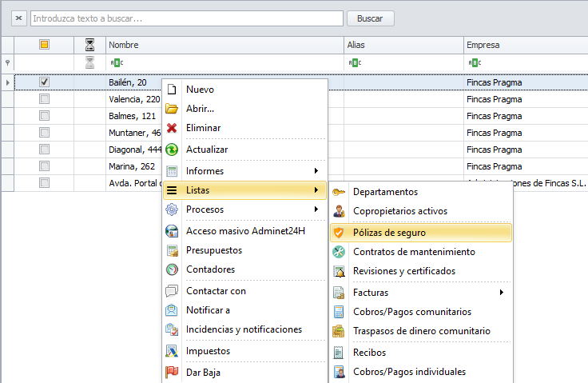Click the green Actualizar refresh icon
This screenshot has height=383, width=588.
pyautogui.click(x=171, y=150)
